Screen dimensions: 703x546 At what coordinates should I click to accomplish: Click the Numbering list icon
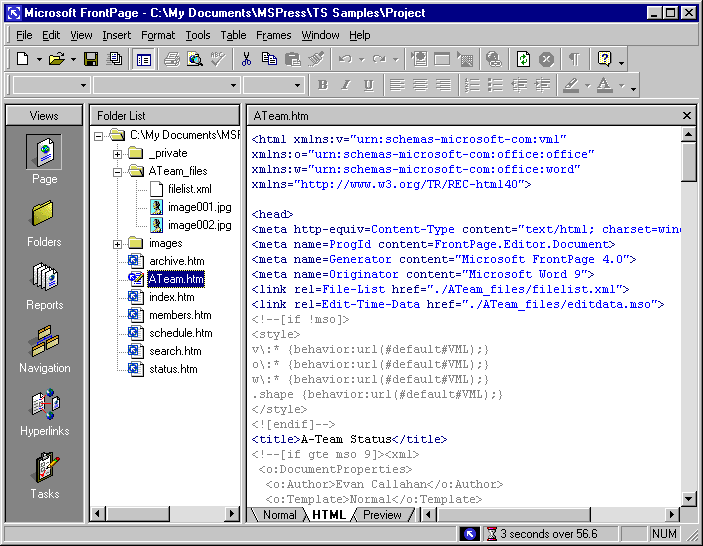pos(472,85)
